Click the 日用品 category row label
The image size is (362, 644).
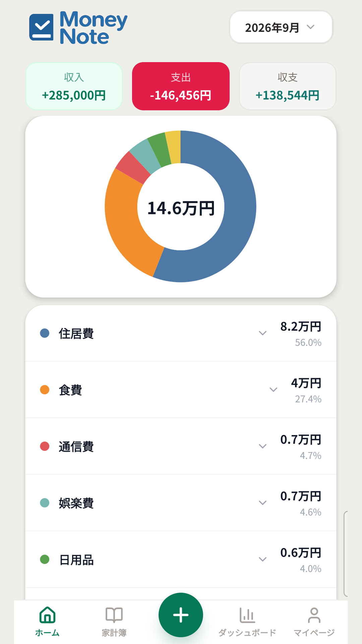coord(76,560)
